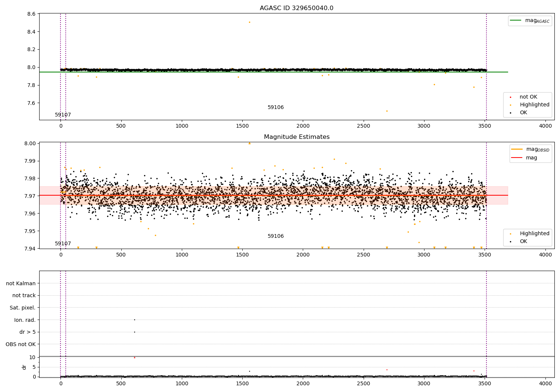Click the red not-OK marker at dr 10

click(134, 357)
